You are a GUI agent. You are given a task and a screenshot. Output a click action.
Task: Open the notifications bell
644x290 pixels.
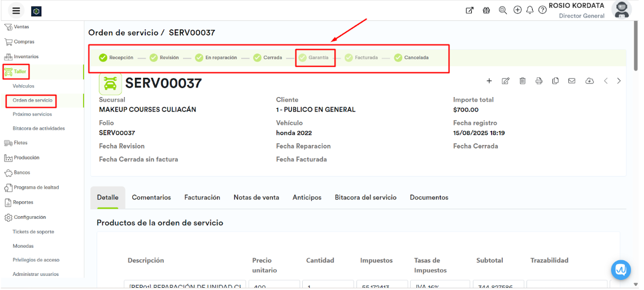(x=530, y=10)
